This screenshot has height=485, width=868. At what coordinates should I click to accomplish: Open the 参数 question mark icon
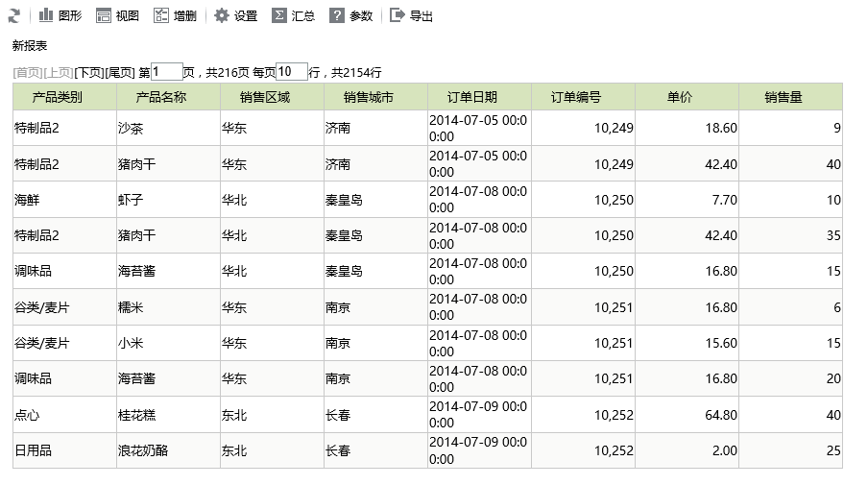[x=337, y=15]
